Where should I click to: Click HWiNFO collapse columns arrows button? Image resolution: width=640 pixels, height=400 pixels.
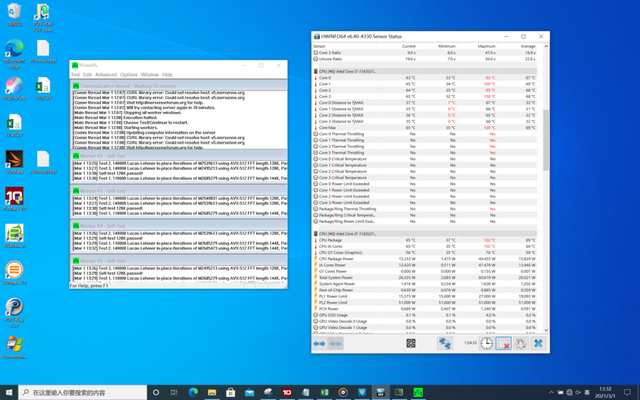click(336, 344)
